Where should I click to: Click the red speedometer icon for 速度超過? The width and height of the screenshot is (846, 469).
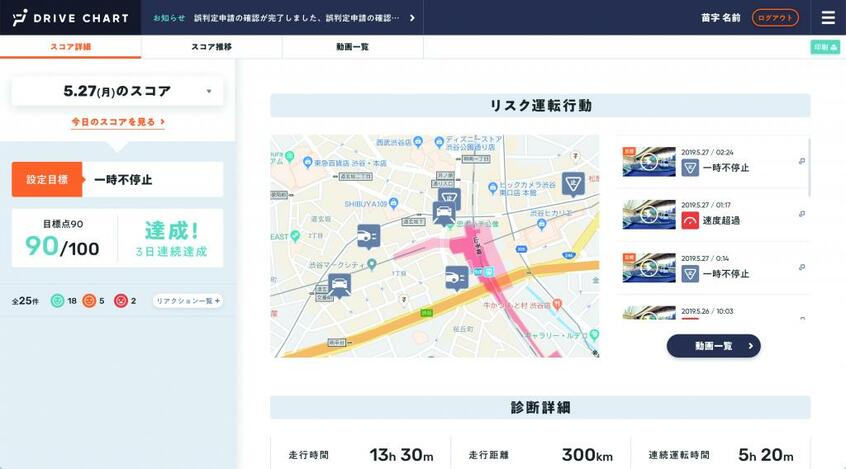[690, 220]
